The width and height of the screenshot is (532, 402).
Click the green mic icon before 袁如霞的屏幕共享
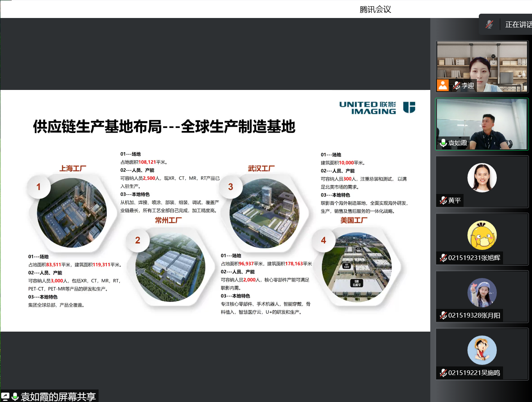pos(15,397)
